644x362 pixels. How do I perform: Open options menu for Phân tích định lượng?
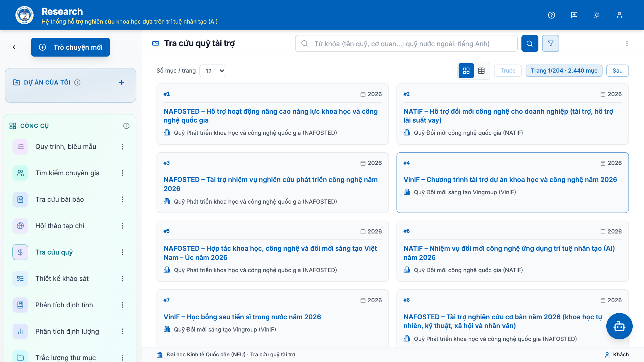(123, 331)
